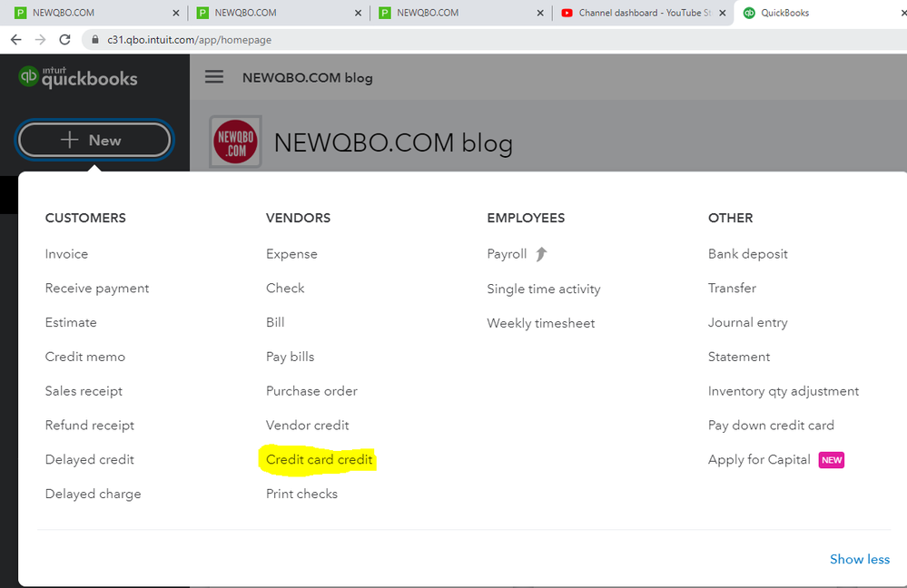907x588 pixels.
Task: Switch to the third NEWQBO.COM tab
Action: click(460, 13)
